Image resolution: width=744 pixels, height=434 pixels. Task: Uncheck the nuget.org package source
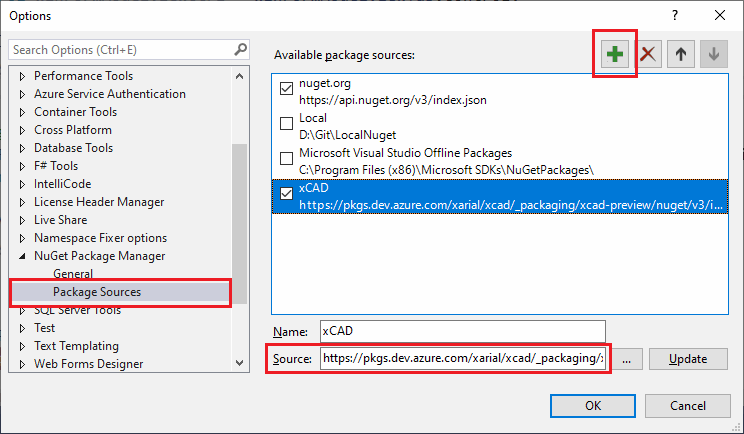[286, 89]
